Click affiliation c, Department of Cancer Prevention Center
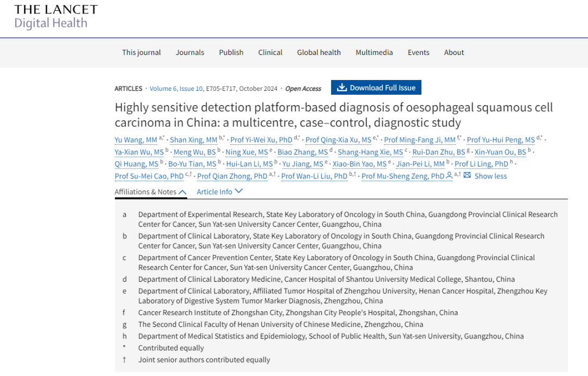Viewport: 588px width, 376px height. (x=336, y=262)
